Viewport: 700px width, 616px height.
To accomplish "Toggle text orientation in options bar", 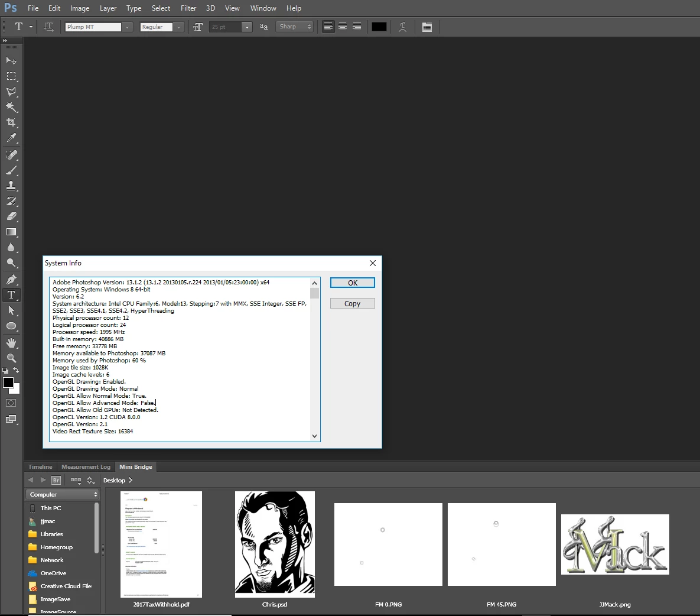I will coord(48,27).
